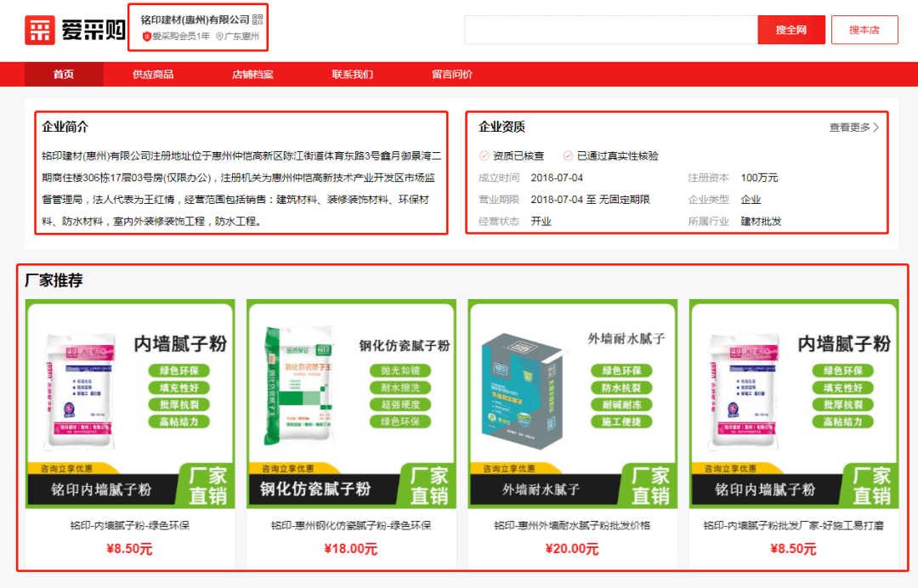Go to the 联系我们 tab

point(352,74)
